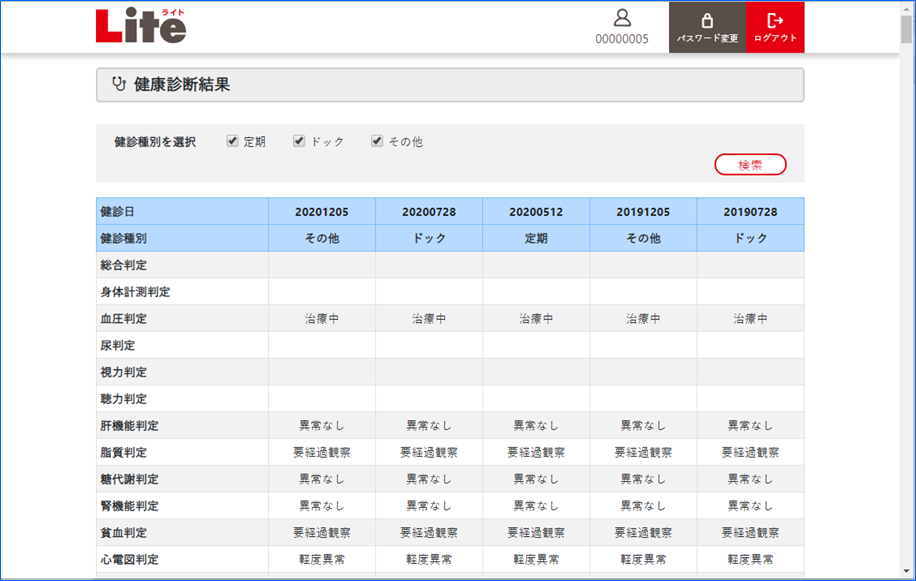Viewport: 916px width, 581px height.
Task: Toggle ドック checkbox
Action: (x=299, y=141)
